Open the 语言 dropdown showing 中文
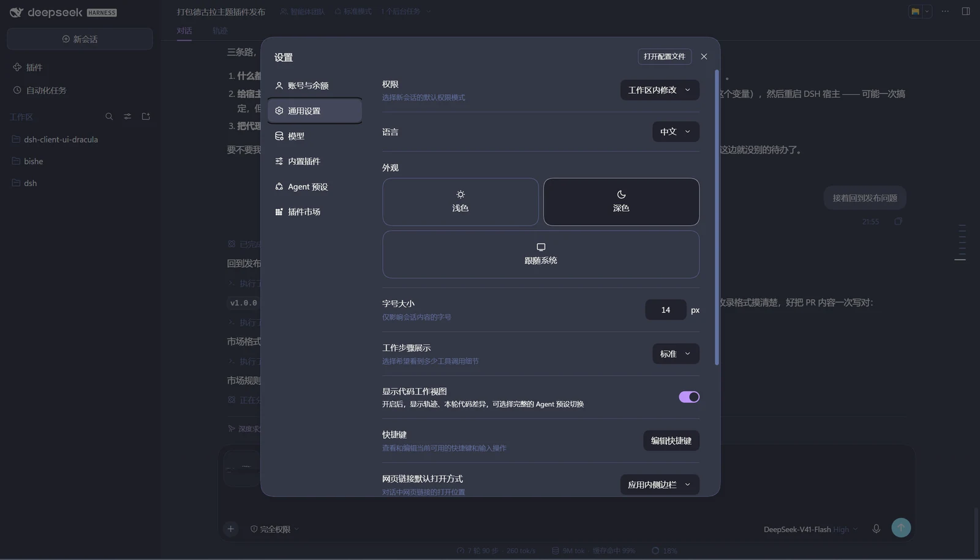Screen dimensions: 980x560 point(676,132)
